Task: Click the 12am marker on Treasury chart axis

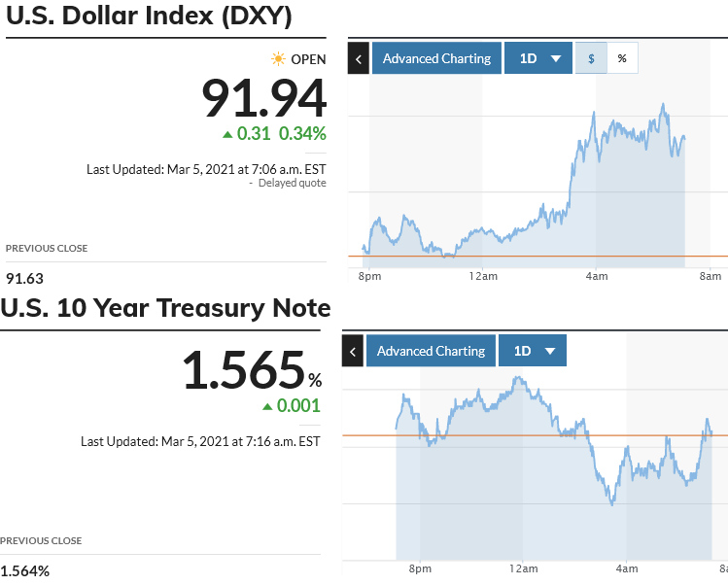Action: click(x=523, y=568)
